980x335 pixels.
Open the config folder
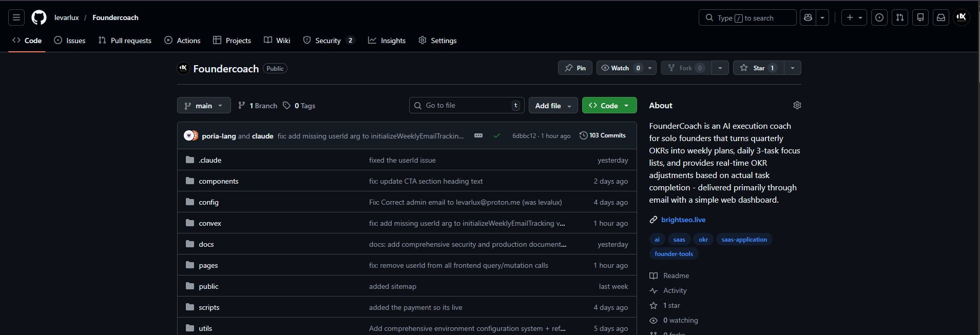click(208, 202)
